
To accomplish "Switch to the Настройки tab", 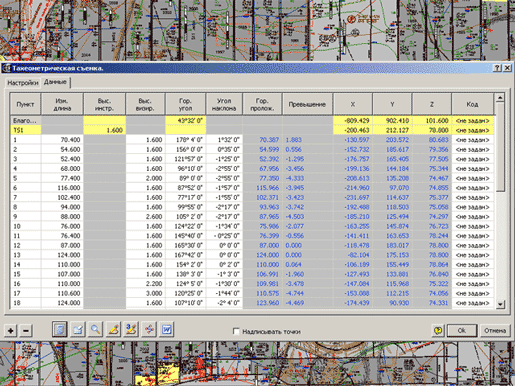I will click(23, 83).
